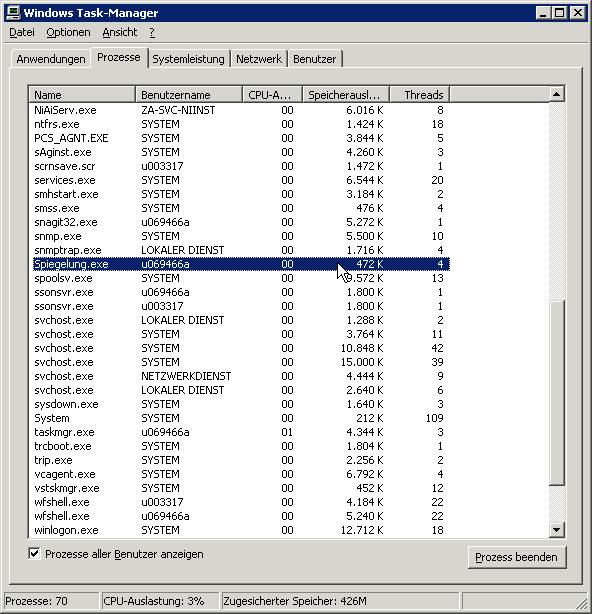This screenshot has height=614, width=592.
Task: Toggle 'Prozesse aller Benutzer anzeigen' checkbox
Action: point(34,554)
